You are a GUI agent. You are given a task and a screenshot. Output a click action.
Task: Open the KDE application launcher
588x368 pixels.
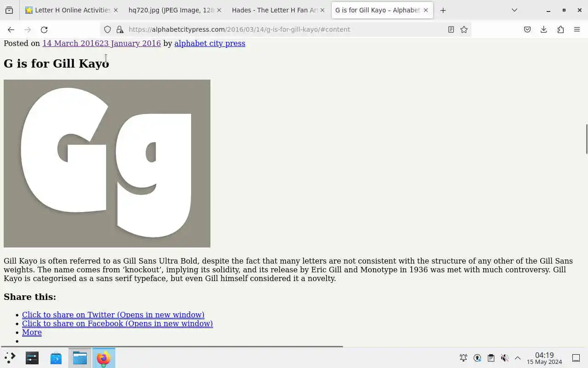[x=10, y=358]
